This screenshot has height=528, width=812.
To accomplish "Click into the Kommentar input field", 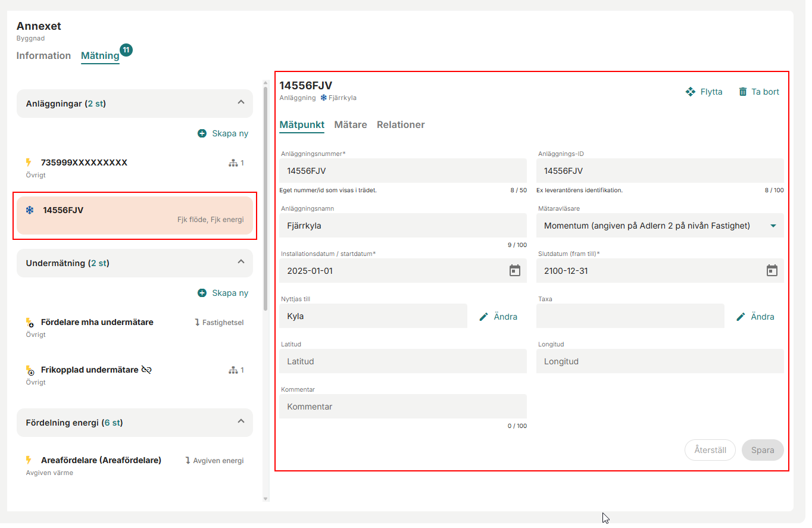I will 402,407.
